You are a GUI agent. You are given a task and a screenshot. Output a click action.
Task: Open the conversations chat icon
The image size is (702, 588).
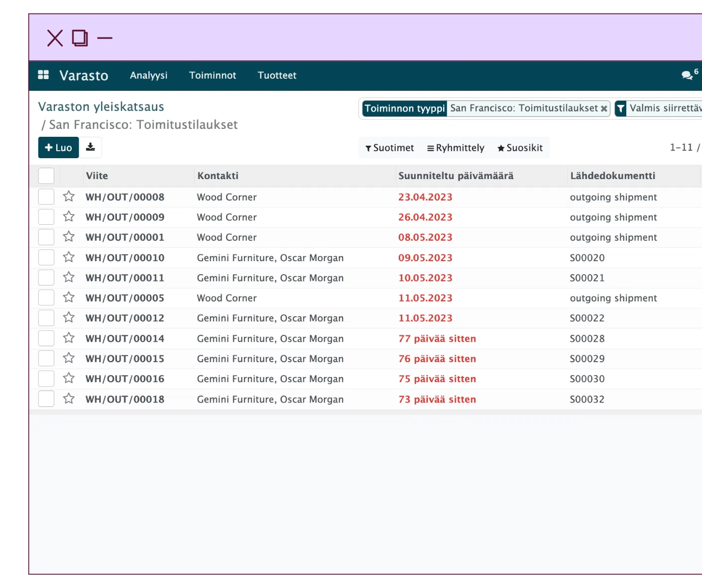687,75
